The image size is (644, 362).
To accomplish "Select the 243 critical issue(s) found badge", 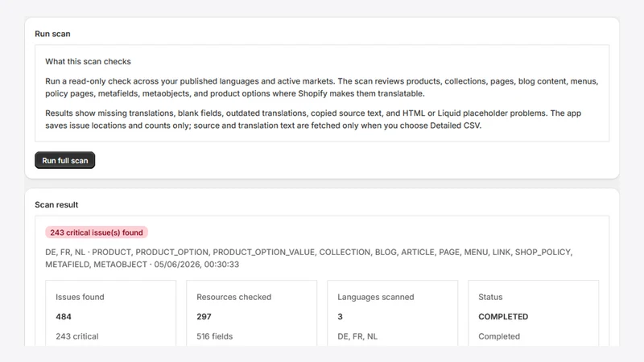I will click(97, 232).
